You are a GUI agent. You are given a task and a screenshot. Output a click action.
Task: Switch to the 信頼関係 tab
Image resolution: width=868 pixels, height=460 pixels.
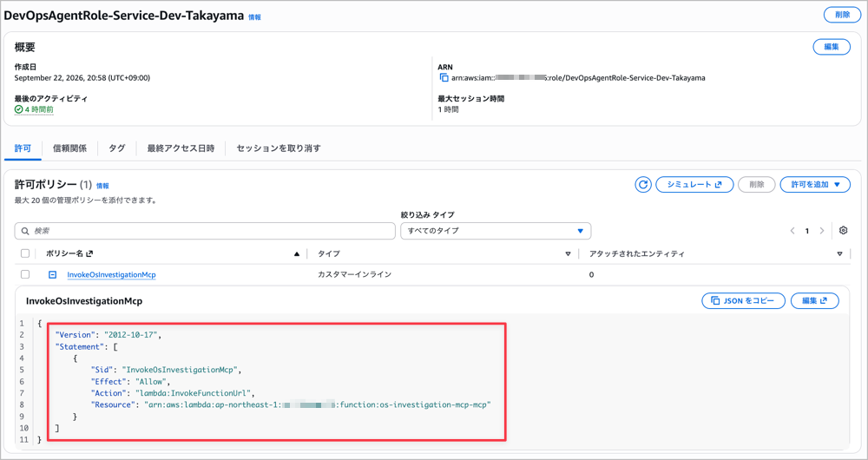69,148
